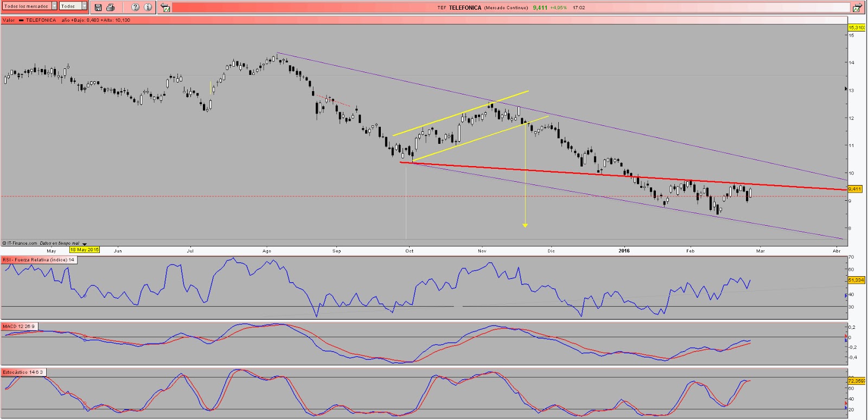Select the TELEFONICA series legend label
The image size is (868, 420).
41,20
